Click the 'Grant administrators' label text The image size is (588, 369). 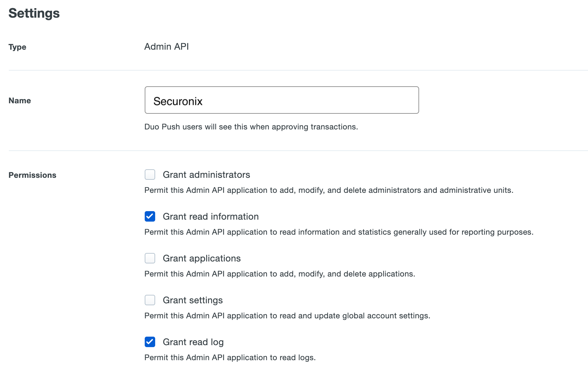click(206, 175)
